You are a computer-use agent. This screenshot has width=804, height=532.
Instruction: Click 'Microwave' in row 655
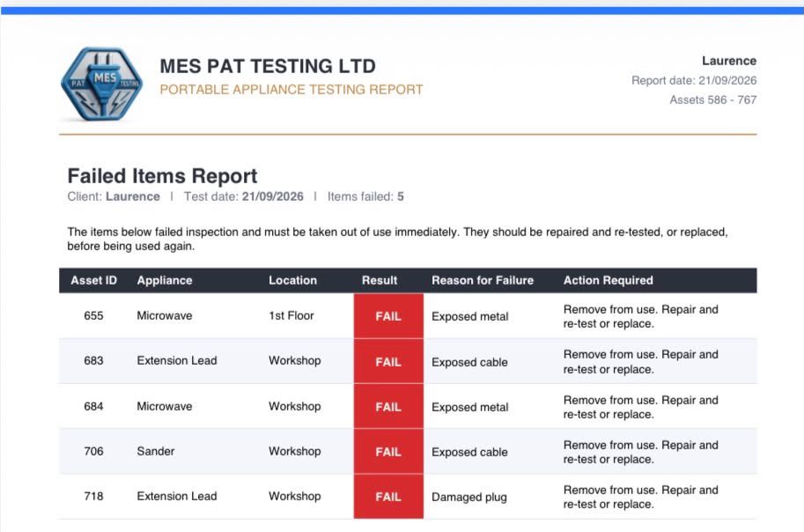165,315
